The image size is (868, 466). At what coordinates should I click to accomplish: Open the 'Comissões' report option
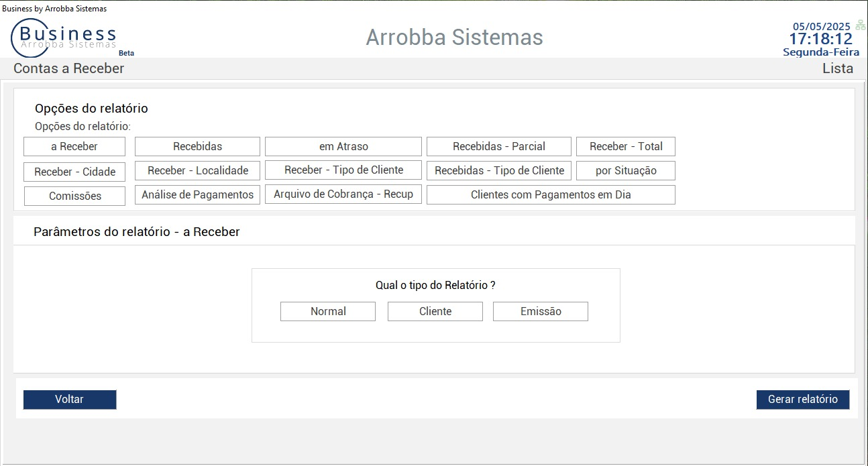pos(74,196)
